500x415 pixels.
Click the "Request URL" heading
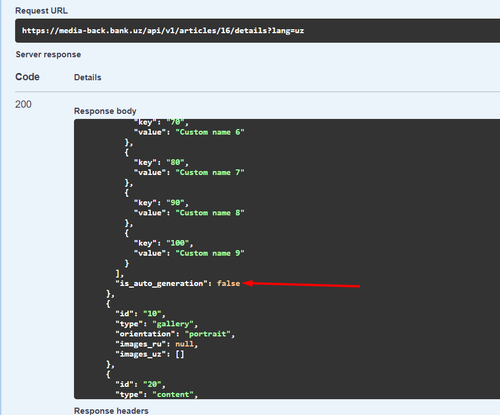[x=41, y=11]
